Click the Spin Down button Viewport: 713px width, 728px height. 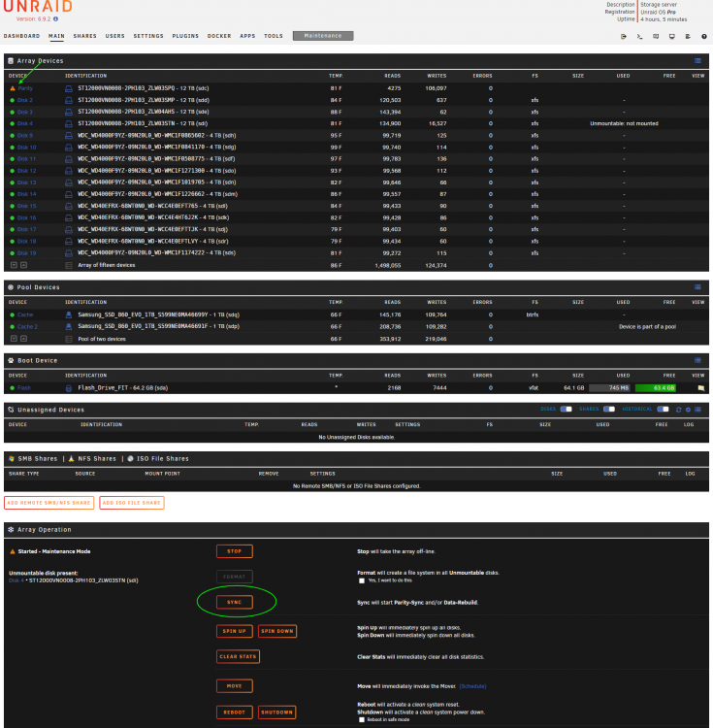coord(276,632)
